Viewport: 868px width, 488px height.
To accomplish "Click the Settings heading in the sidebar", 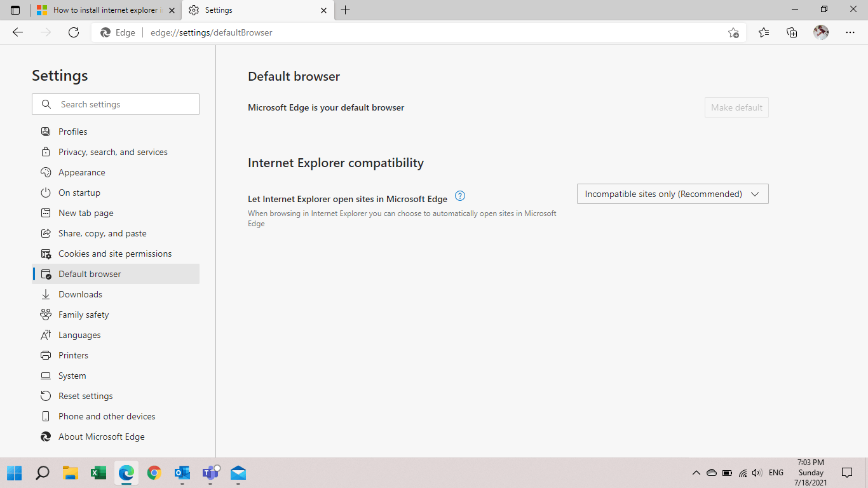I will (60, 76).
